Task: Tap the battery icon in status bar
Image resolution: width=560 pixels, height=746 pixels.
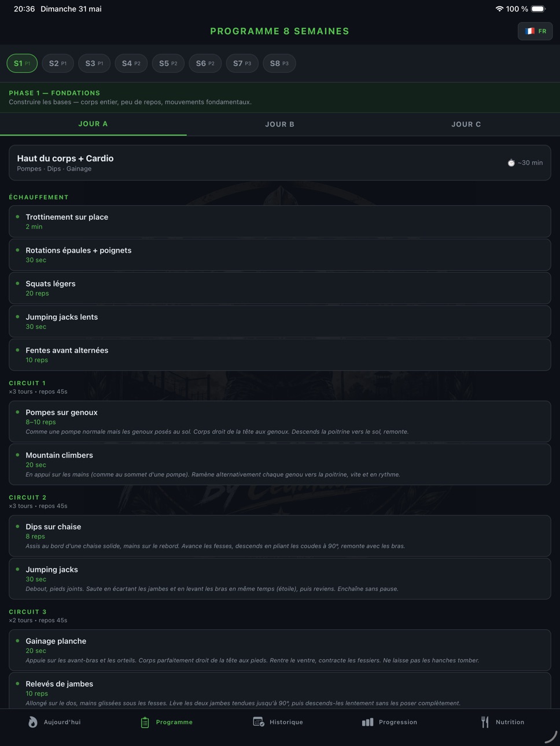Action: [538, 9]
